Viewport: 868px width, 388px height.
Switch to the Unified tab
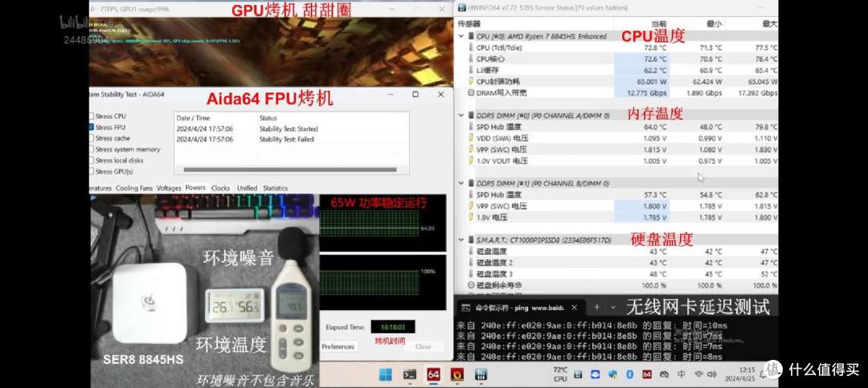tap(247, 188)
